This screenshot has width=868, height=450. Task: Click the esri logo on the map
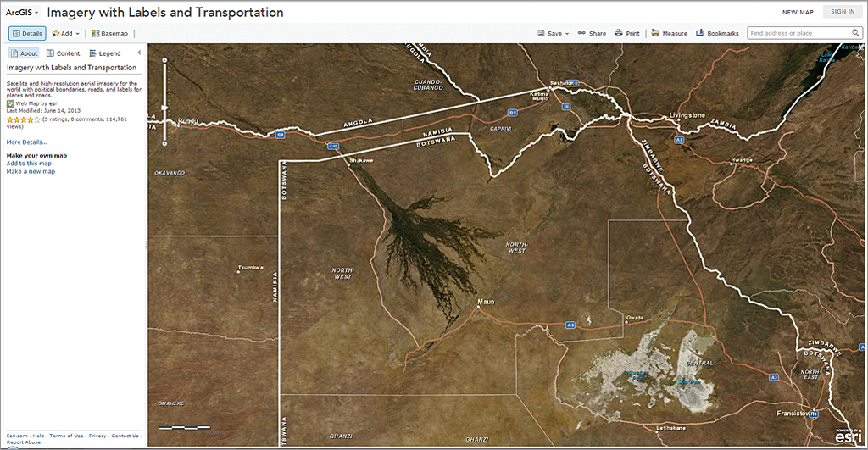pyautogui.click(x=848, y=436)
